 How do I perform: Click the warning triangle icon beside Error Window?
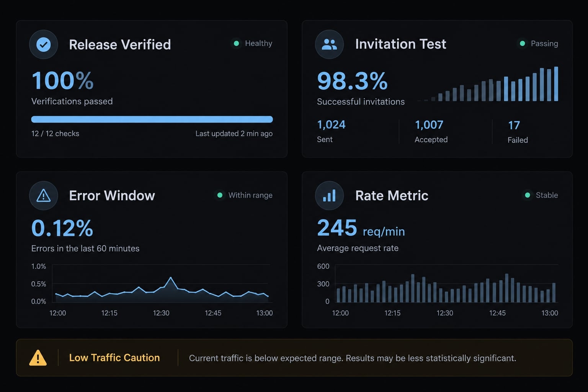click(x=44, y=196)
